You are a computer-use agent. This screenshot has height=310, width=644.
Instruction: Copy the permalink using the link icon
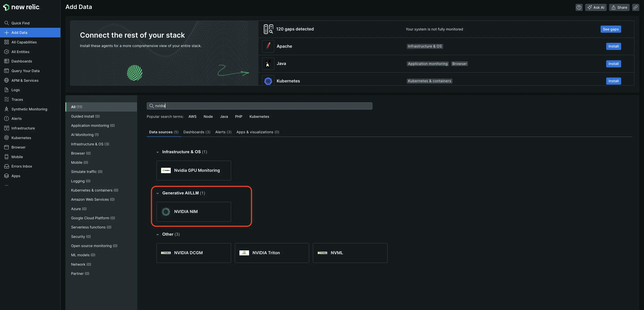pos(636,7)
